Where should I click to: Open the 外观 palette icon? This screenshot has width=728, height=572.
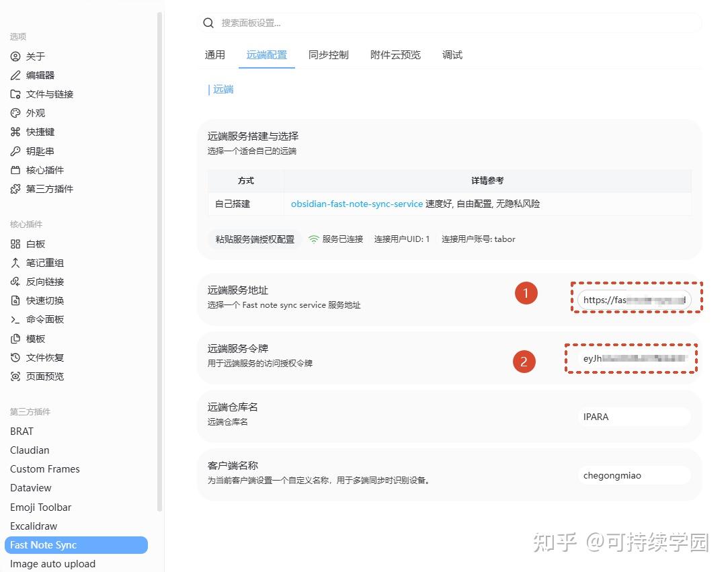(x=15, y=113)
